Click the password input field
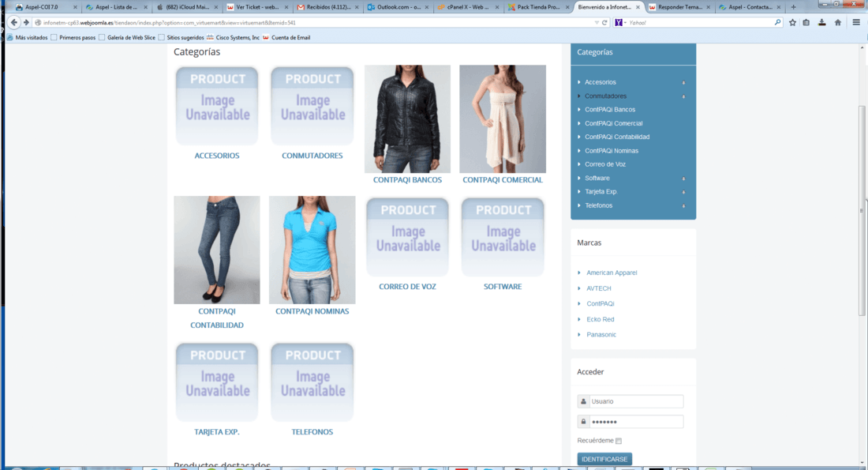The image size is (868, 470). point(636,422)
